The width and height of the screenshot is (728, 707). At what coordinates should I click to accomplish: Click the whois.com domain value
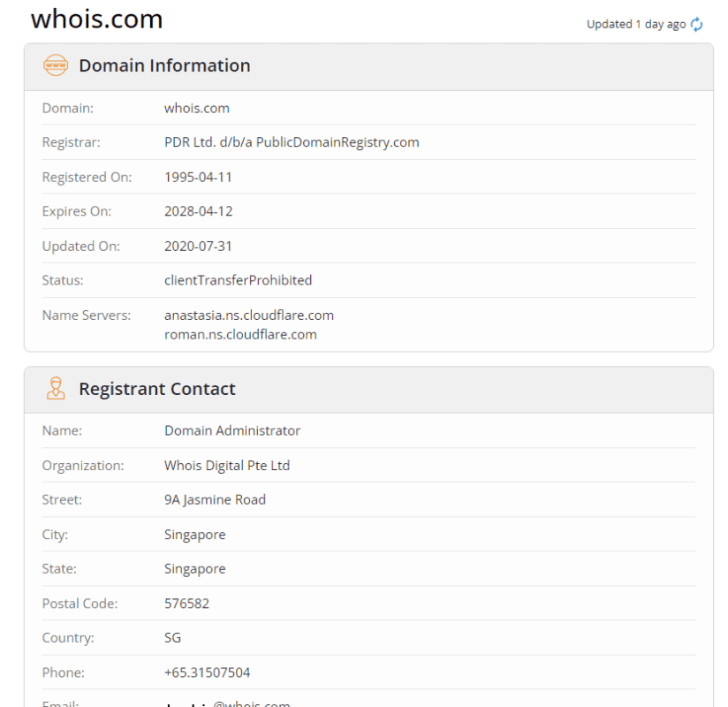pos(196,108)
